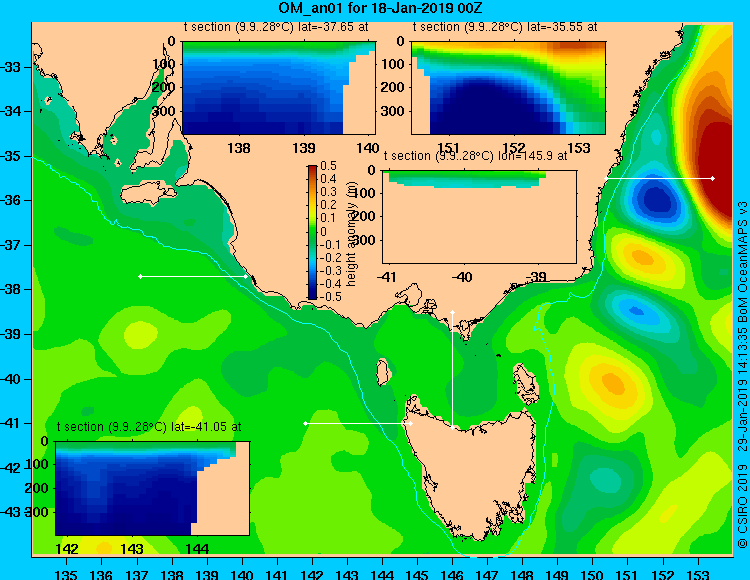Click the height anomaly color bar
The width and height of the screenshot is (750, 580).
pyautogui.click(x=312, y=232)
